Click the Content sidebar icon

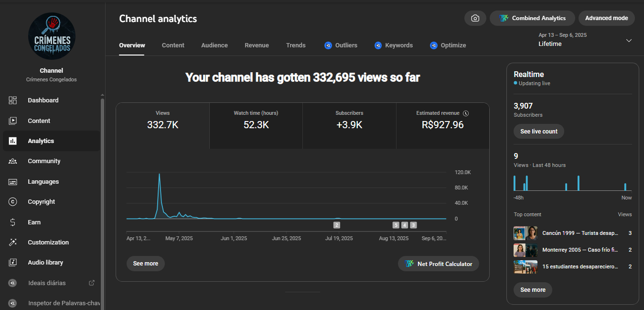pos(13,121)
